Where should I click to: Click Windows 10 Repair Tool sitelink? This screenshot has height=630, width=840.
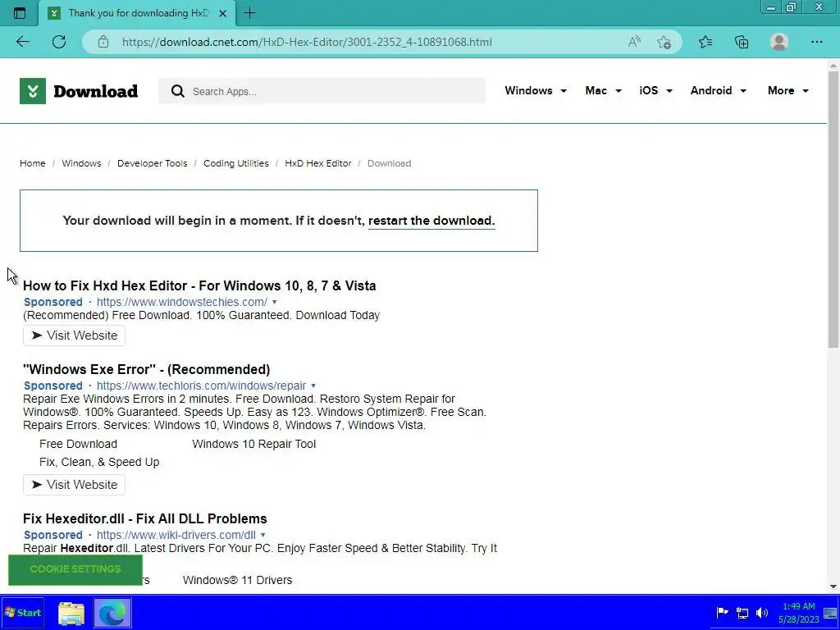254,444
